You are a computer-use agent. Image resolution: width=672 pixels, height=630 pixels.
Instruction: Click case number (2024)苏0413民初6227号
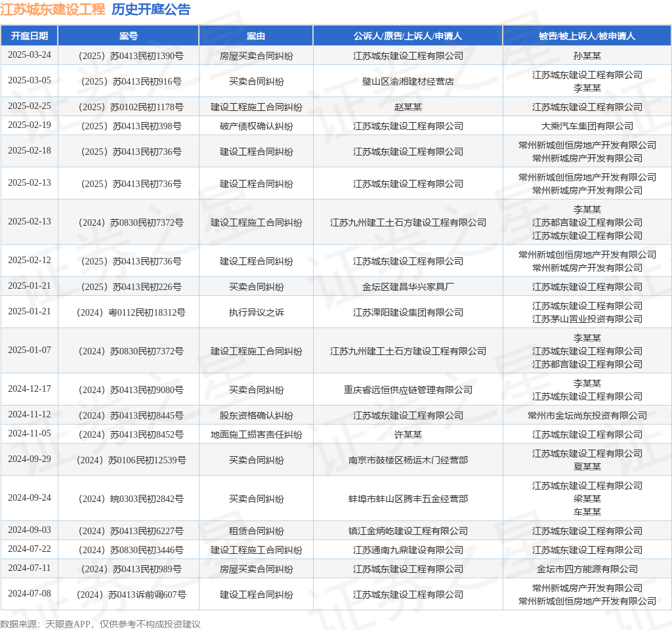point(131,532)
